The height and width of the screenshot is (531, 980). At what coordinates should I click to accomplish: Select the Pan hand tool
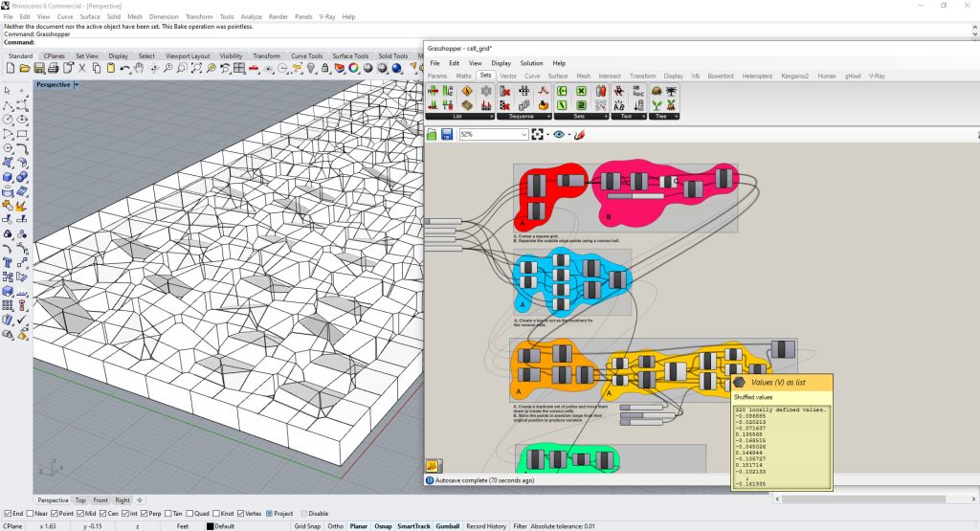(x=139, y=68)
